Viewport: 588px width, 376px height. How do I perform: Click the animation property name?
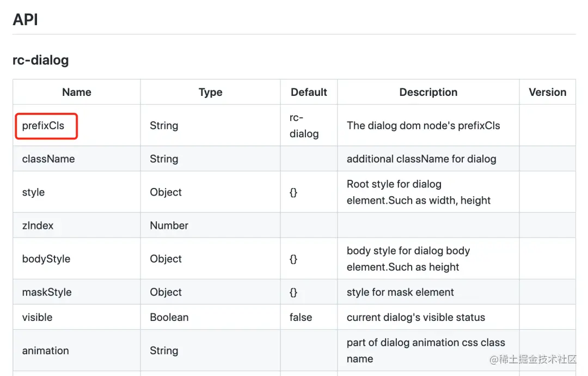click(x=45, y=350)
